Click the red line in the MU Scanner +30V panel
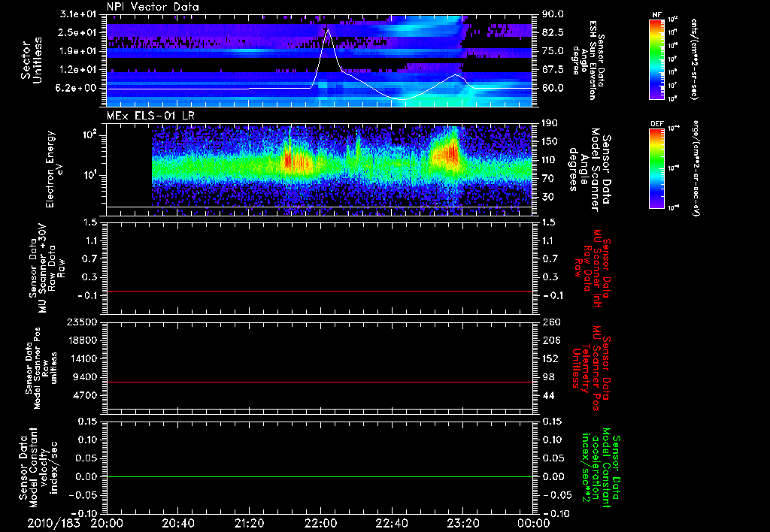Viewport: 770px width, 532px height. pos(320,291)
